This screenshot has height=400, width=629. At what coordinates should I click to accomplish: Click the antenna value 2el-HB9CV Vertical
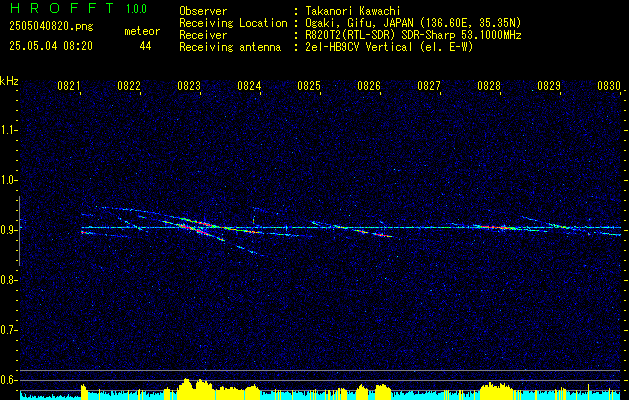(389, 47)
